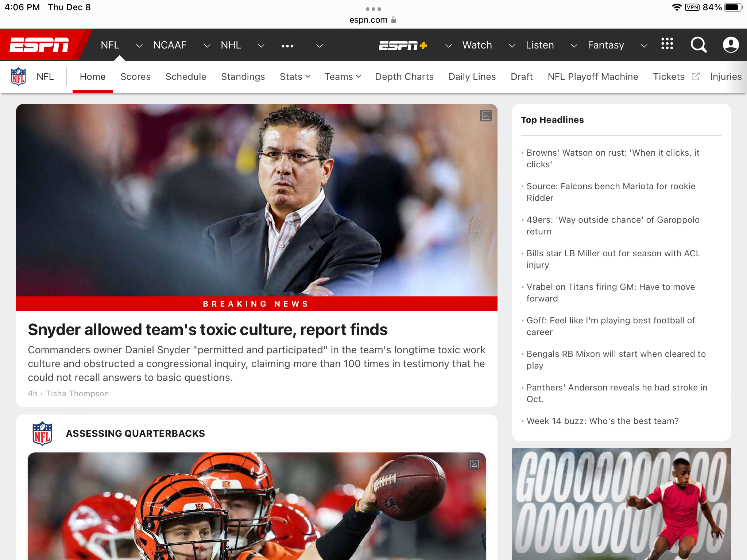Viewport: 747px width, 560px height.
Task: Click NHL in the top navigation bar
Action: (x=231, y=45)
